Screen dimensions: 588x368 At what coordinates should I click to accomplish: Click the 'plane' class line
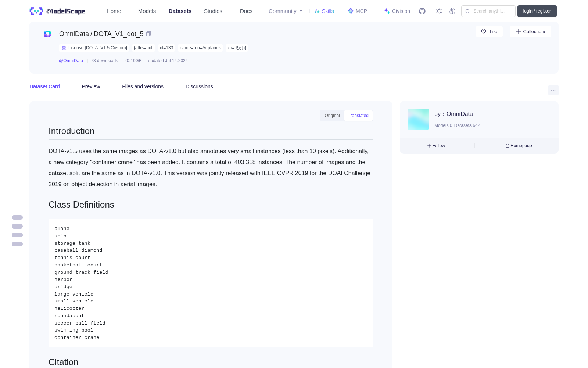[62, 229]
